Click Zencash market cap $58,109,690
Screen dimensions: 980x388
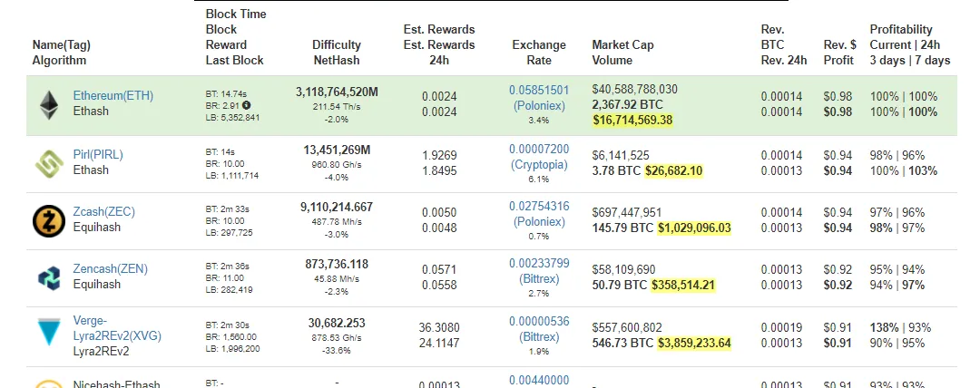click(623, 270)
